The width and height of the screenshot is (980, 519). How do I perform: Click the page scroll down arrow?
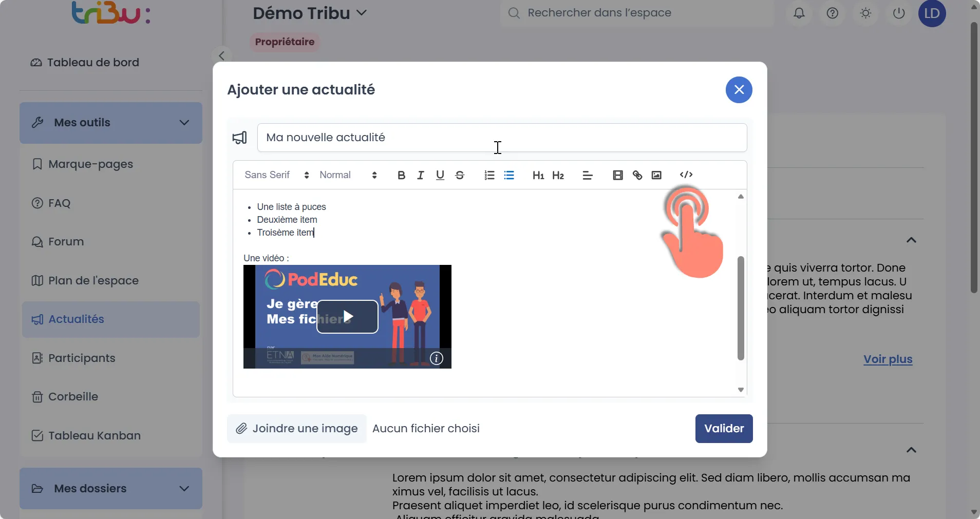(974, 512)
